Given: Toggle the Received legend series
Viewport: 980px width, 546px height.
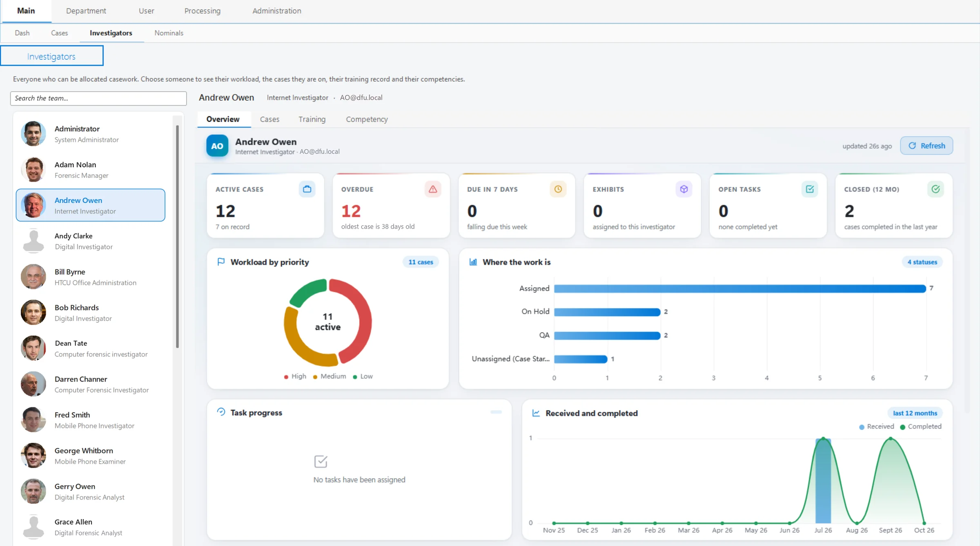Looking at the screenshot, I should (876, 426).
